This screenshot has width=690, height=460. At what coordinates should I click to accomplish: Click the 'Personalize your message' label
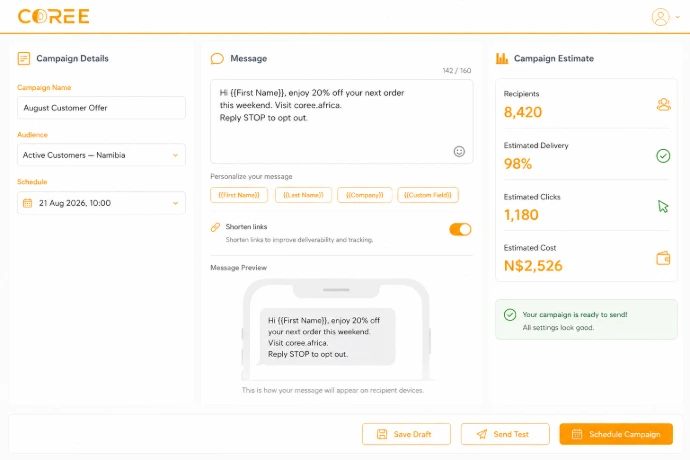[251, 177]
